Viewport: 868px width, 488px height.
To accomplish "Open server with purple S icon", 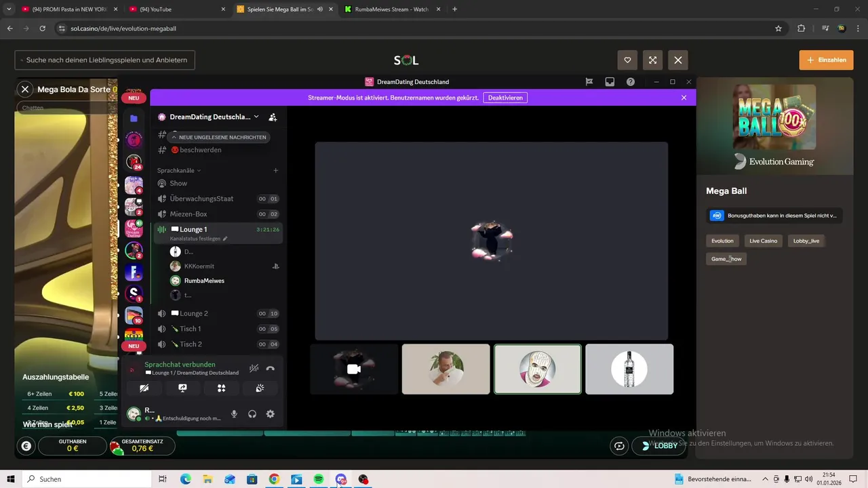I will [134, 293].
